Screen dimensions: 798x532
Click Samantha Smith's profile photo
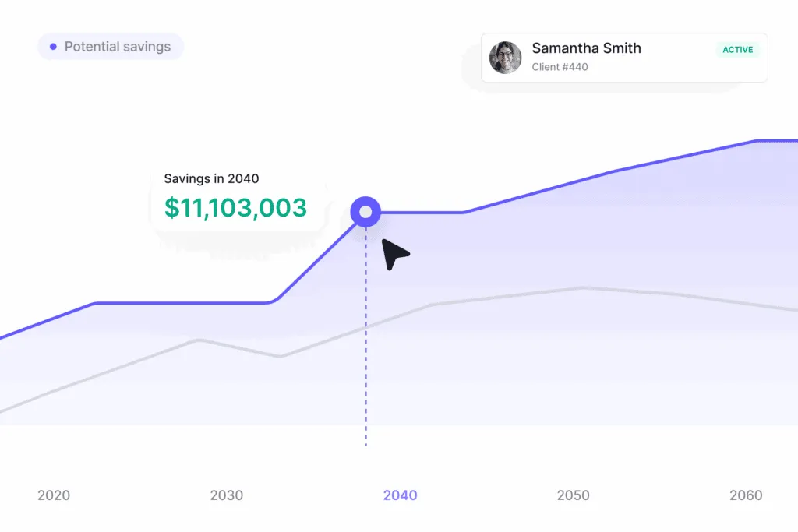[505, 58]
